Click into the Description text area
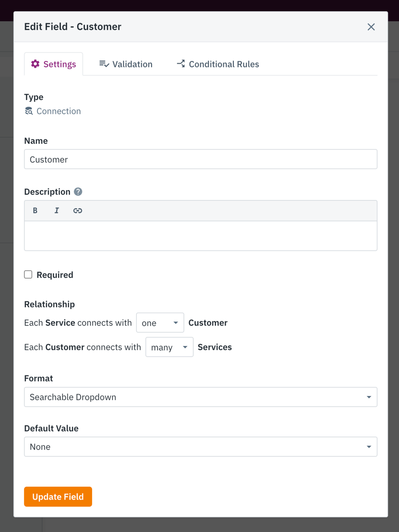Image resolution: width=399 pixels, height=532 pixels. [x=201, y=236]
